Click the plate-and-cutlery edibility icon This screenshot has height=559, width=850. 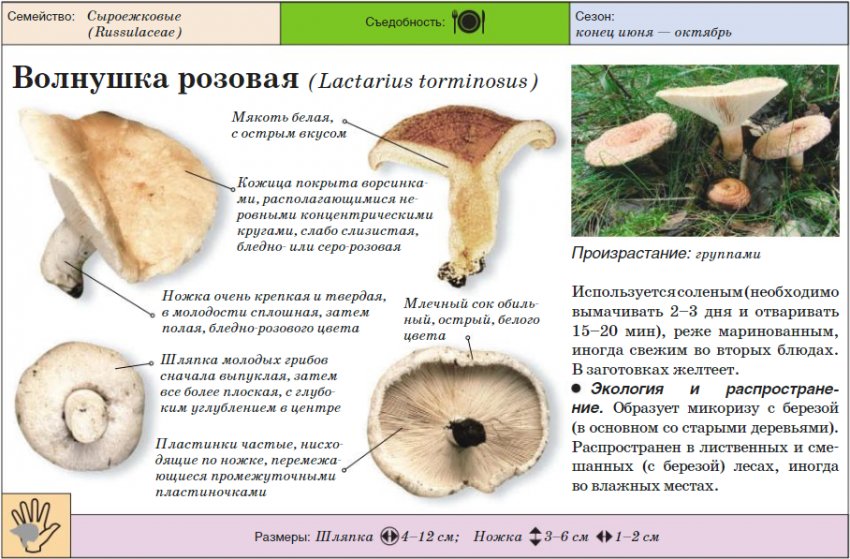(x=468, y=22)
